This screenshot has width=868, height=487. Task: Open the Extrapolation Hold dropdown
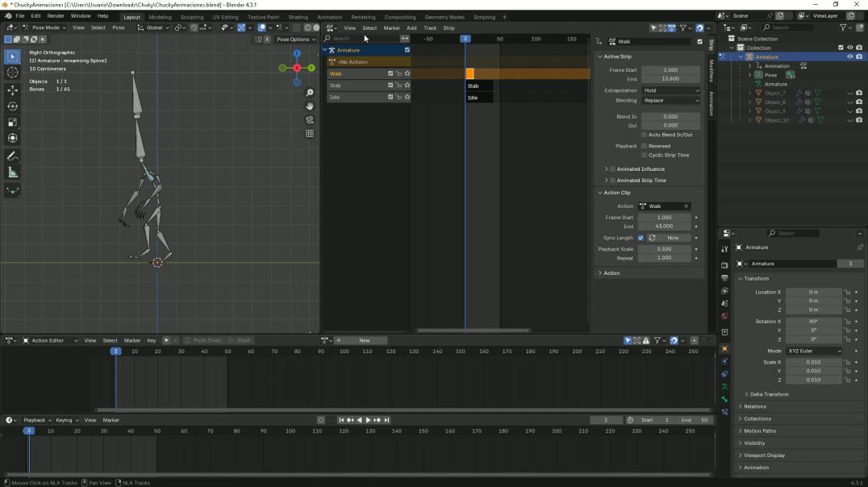point(671,90)
